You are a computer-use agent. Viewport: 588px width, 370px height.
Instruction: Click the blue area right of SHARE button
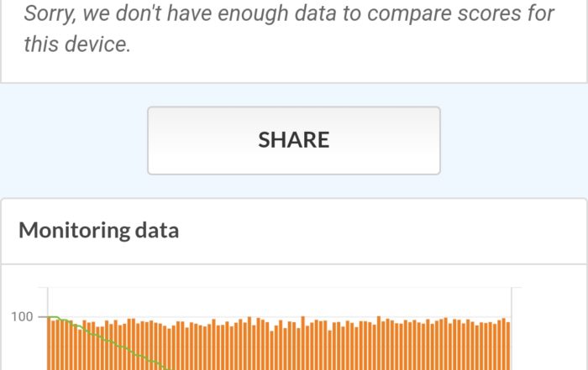(512, 140)
